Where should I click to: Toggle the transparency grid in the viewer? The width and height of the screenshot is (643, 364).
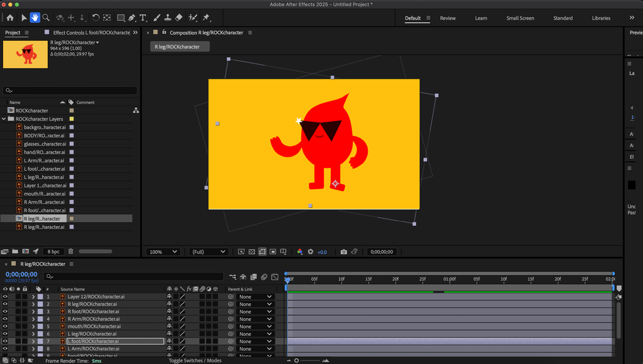coord(252,252)
